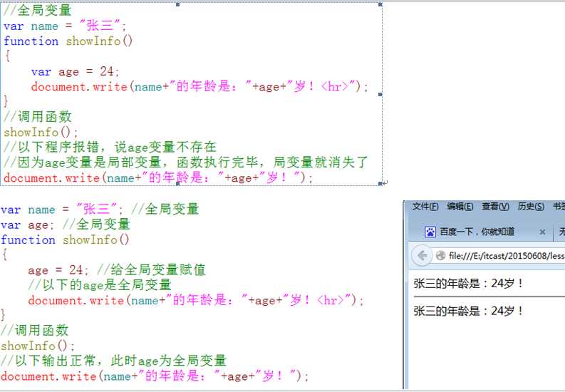Click the comment 以下程序报错，说age变量不存在

click(110, 147)
